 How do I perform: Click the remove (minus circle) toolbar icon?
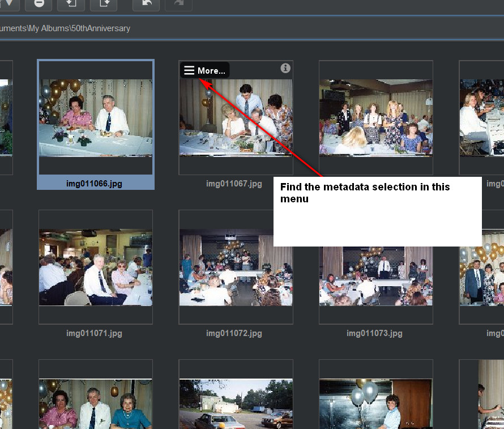pos(39,4)
